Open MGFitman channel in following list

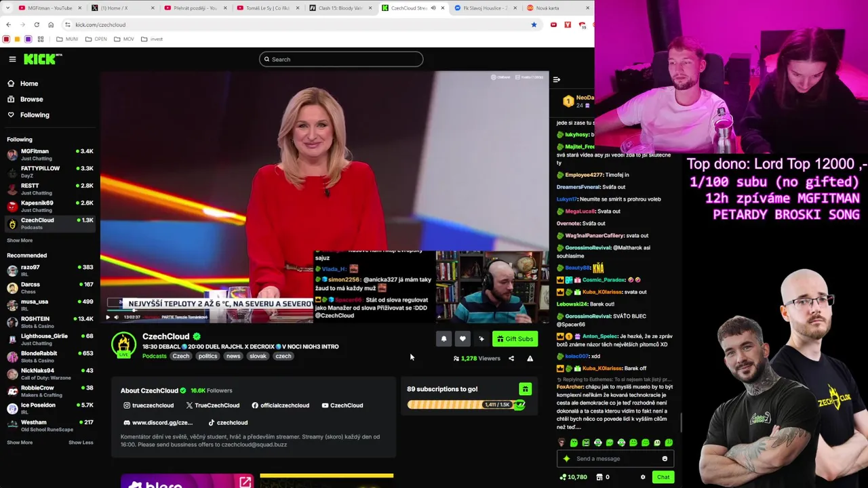tap(50, 155)
